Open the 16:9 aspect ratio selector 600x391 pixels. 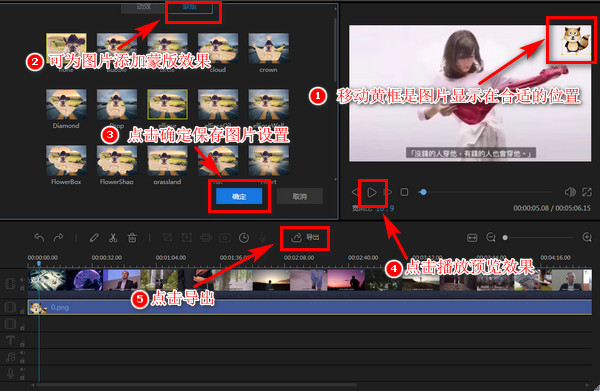coord(385,209)
